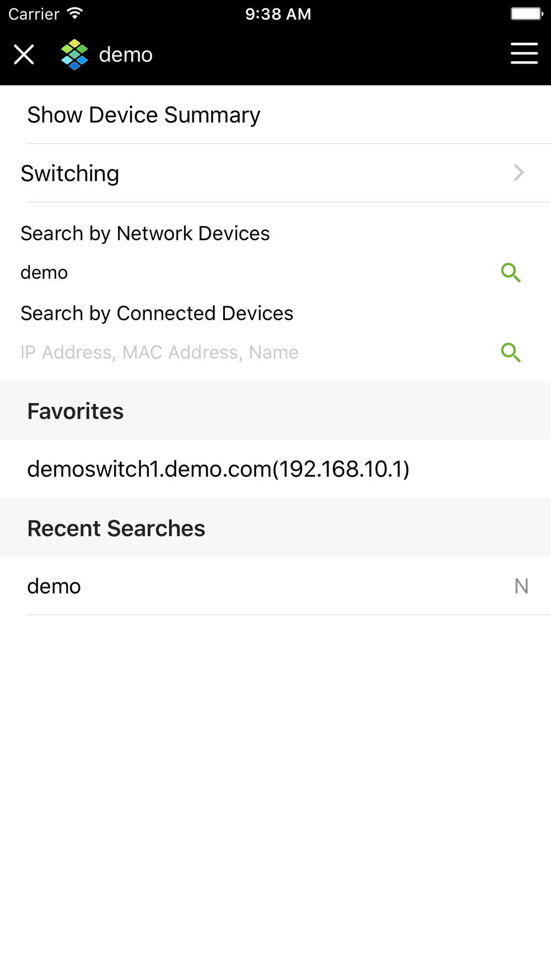Tap the Recent Searches section header
551x980 pixels.
click(275, 528)
